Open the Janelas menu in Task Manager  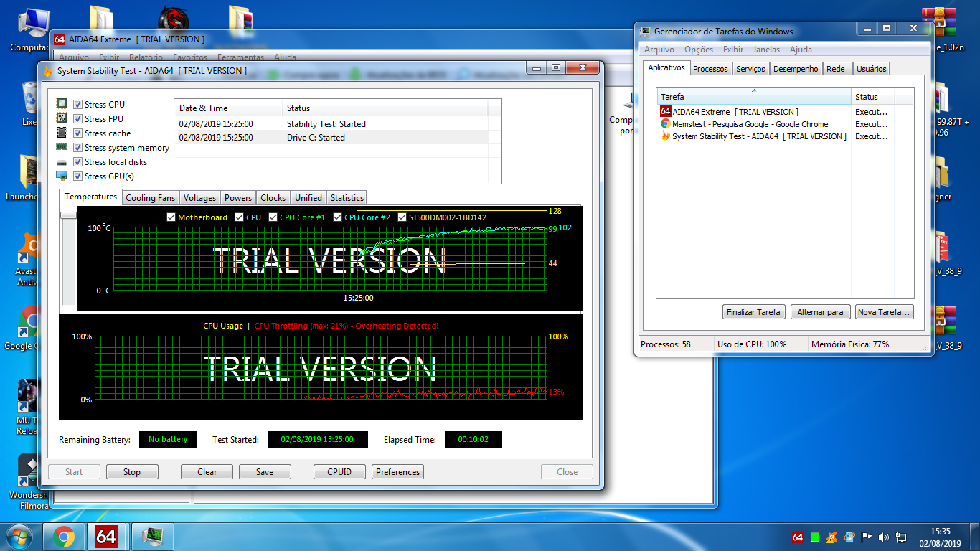point(766,50)
